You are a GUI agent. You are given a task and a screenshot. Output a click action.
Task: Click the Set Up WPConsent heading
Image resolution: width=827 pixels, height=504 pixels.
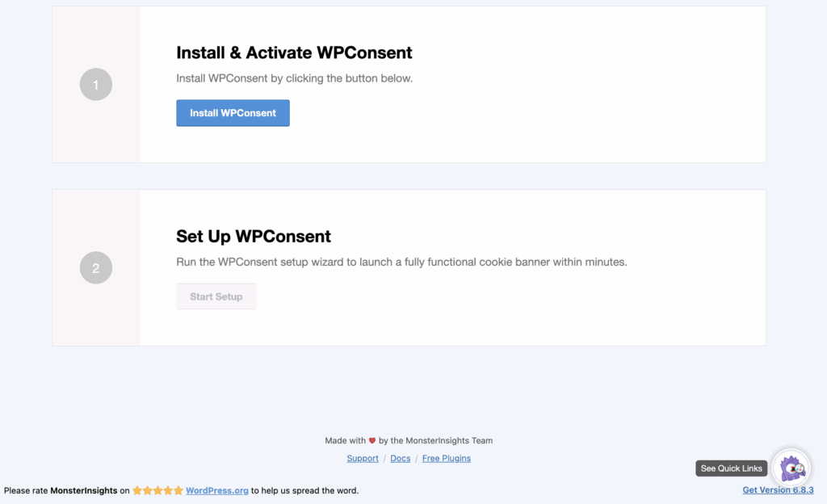253,236
